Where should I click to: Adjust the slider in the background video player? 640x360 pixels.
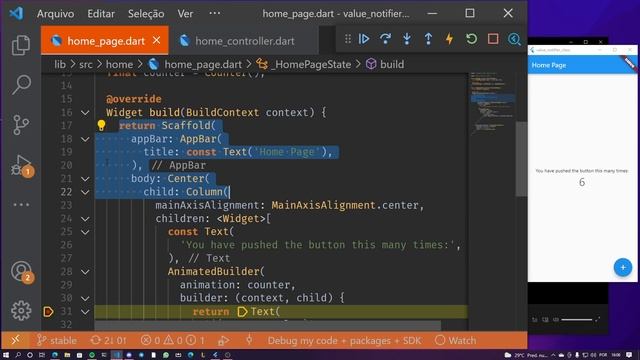tap(576, 320)
